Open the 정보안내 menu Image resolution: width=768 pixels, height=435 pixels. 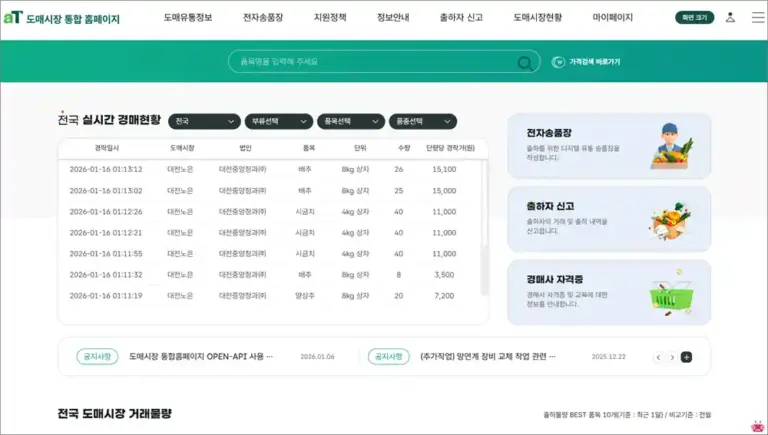point(393,18)
